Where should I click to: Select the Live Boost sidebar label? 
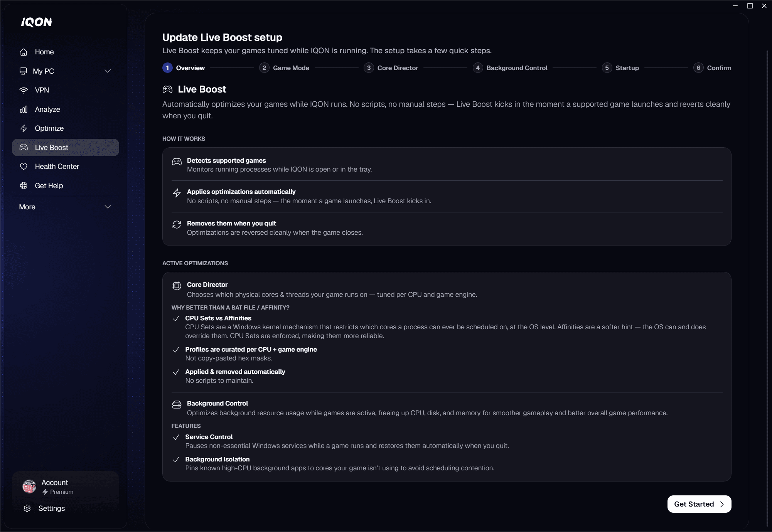click(x=52, y=148)
